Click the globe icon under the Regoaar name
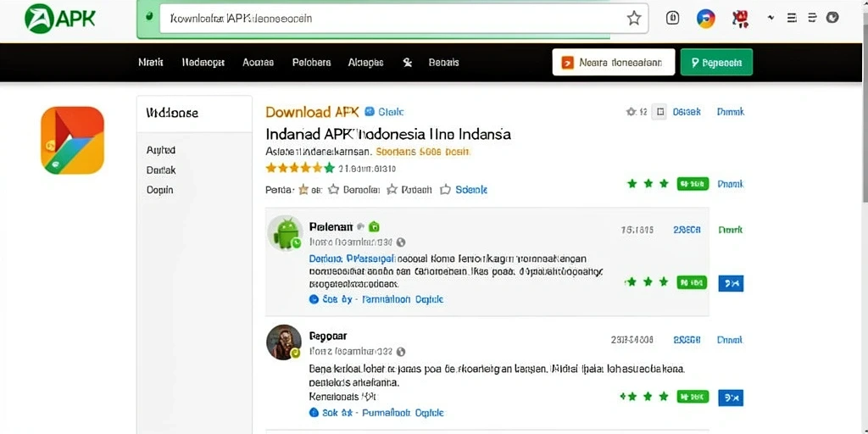Image resolution: width=868 pixels, height=434 pixels. coord(401,352)
